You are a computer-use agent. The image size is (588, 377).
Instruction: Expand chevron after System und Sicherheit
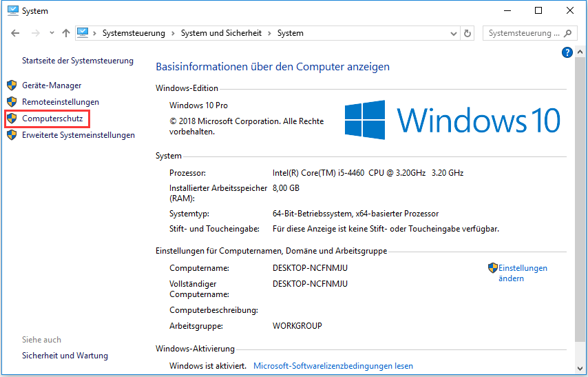pyautogui.click(x=269, y=33)
